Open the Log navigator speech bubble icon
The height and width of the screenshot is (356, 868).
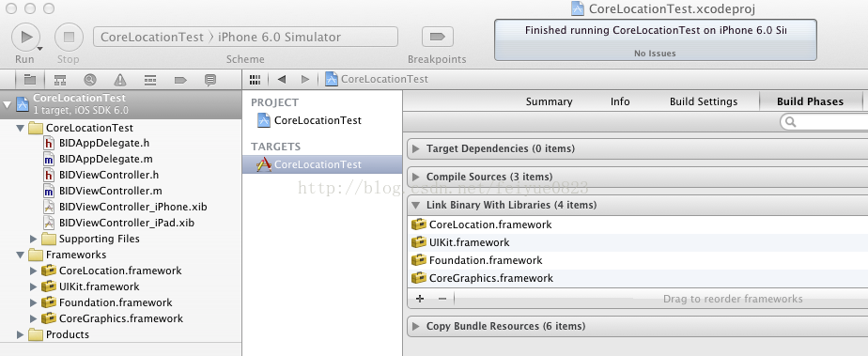point(210,80)
